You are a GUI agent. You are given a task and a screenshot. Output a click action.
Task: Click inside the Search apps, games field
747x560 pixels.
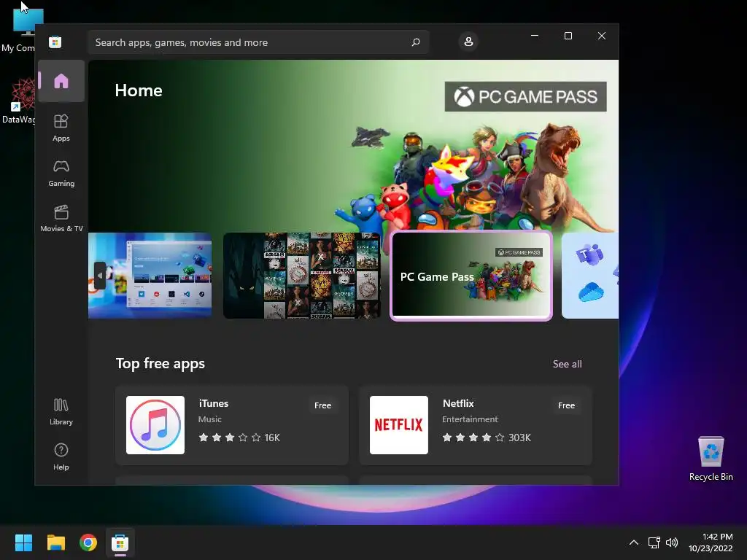[x=258, y=42]
